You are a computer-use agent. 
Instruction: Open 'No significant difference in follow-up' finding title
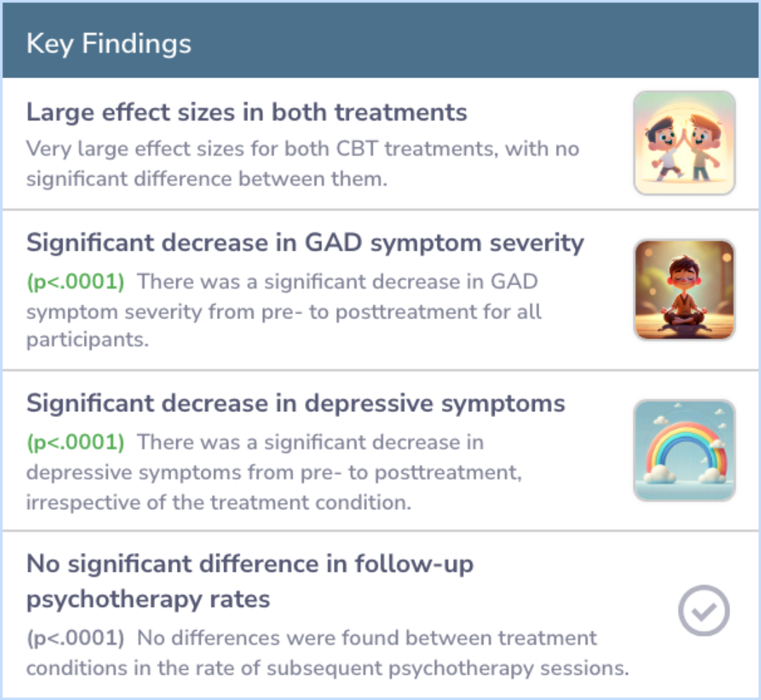point(249,564)
